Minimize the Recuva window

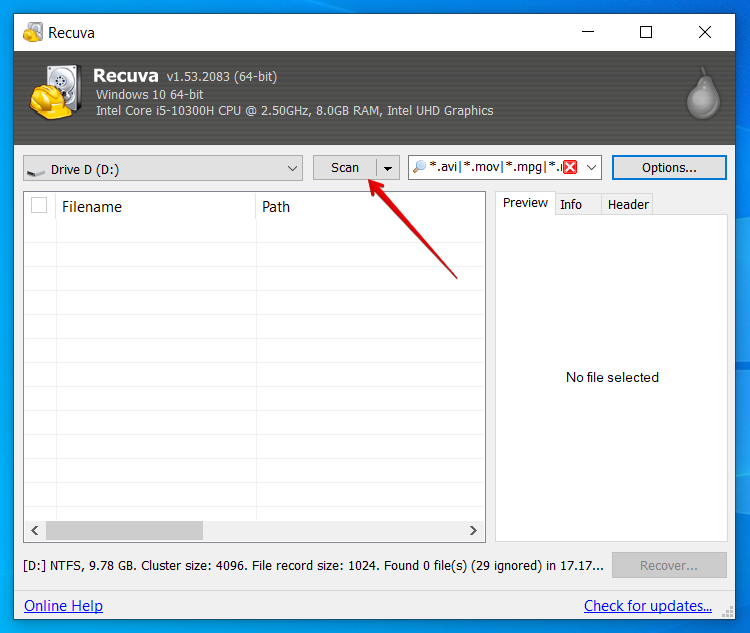click(x=588, y=32)
